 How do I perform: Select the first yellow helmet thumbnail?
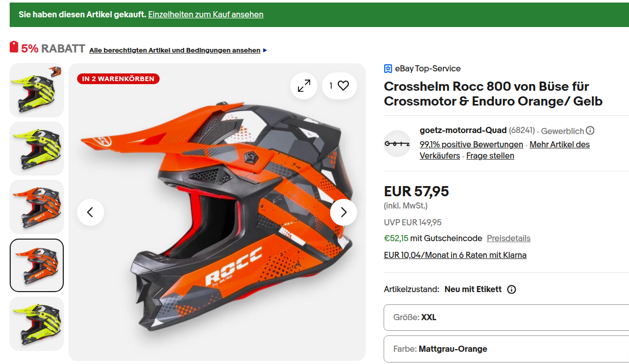pos(37,90)
